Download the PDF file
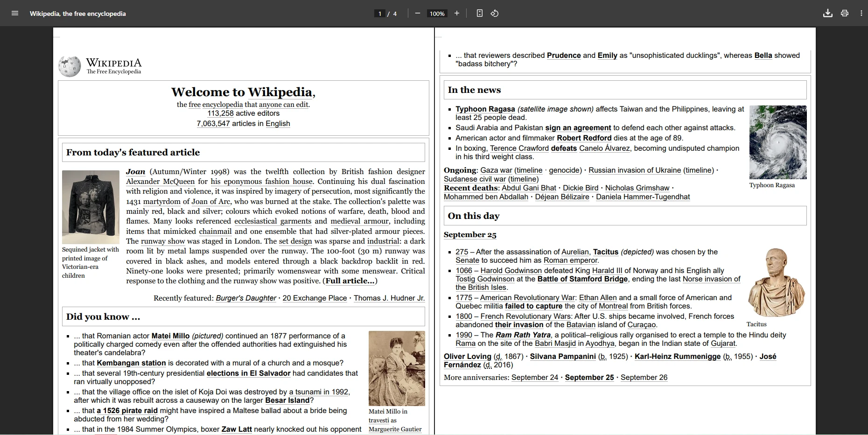Image resolution: width=868 pixels, height=435 pixels. [x=828, y=14]
